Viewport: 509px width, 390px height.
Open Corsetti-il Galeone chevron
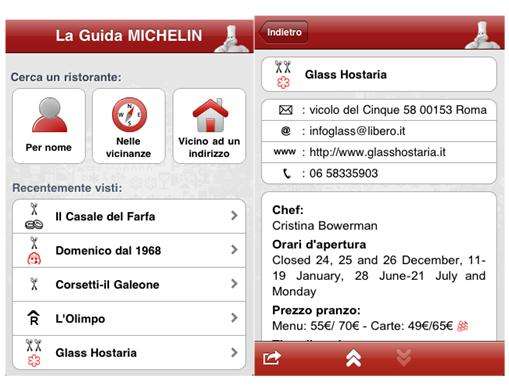click(234, 284)
